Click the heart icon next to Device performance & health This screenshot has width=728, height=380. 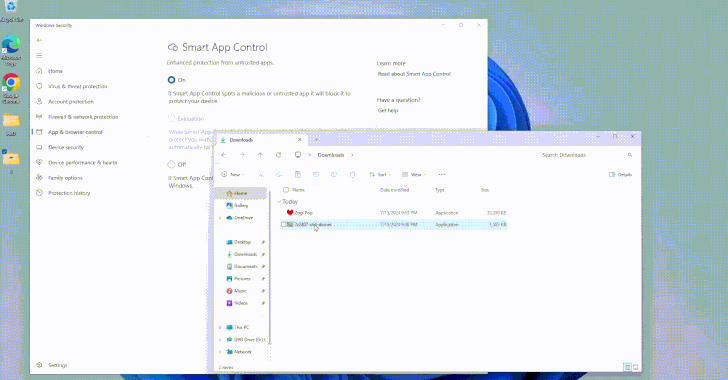[39, 163]
